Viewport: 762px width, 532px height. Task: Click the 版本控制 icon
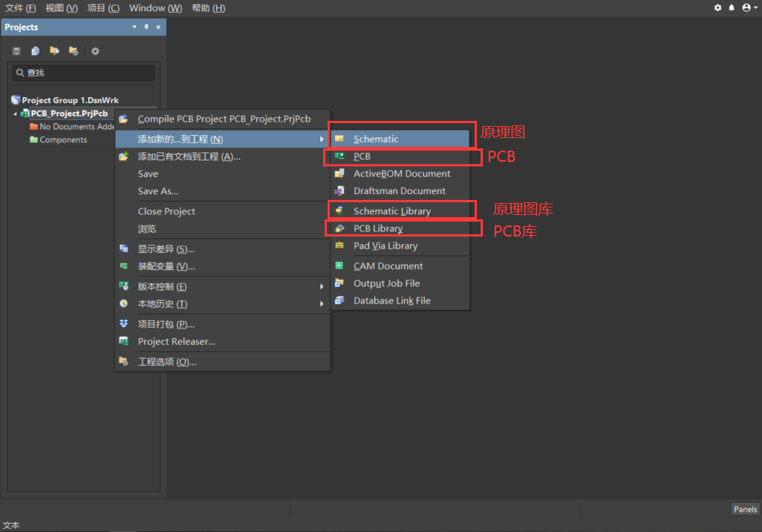point(124,287)
